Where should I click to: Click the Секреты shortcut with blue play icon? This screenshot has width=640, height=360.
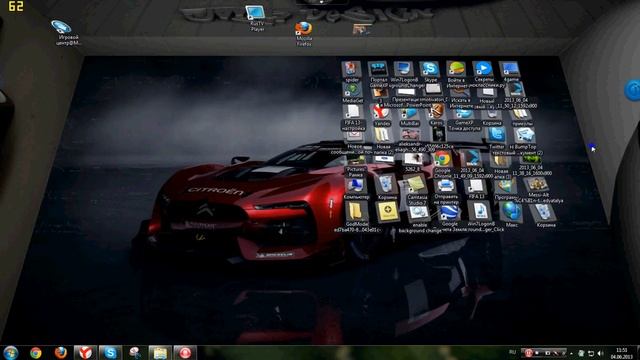click(x=483, y=70)
